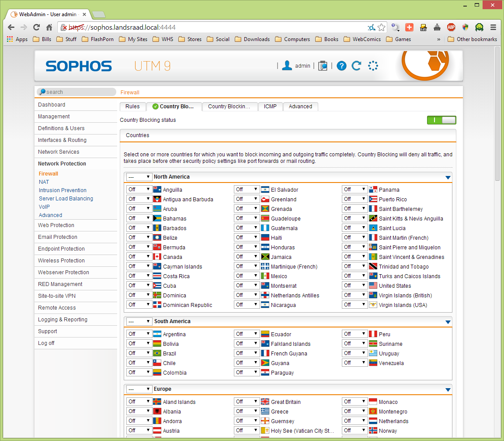The height and width of the screenshot is (441, 504).
Task: Click the search magnifier icon in sidebar
Action: pyautogui.click(x=42, y=92)
